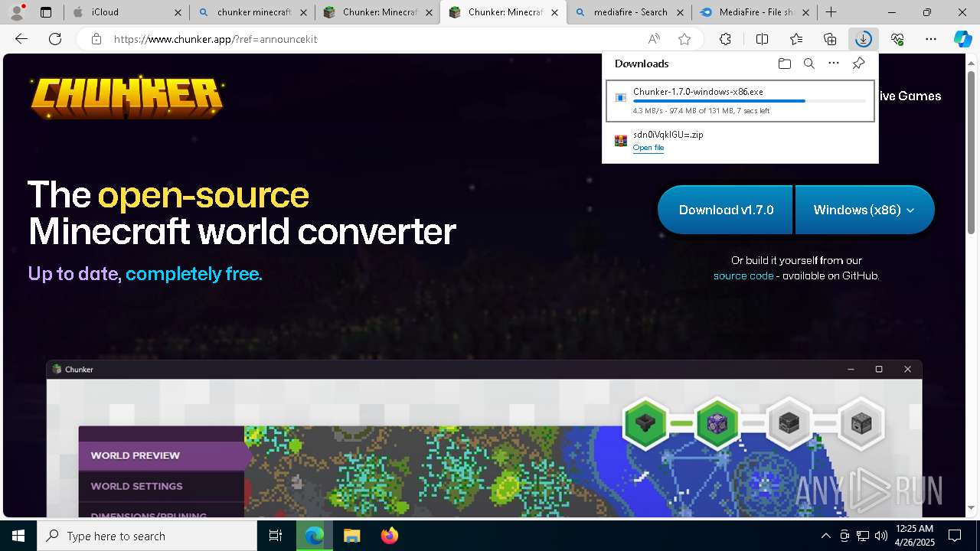Screen dimensions: 980x551
Task: Open File Explorer from the taskbar
Action: (351, 536)
